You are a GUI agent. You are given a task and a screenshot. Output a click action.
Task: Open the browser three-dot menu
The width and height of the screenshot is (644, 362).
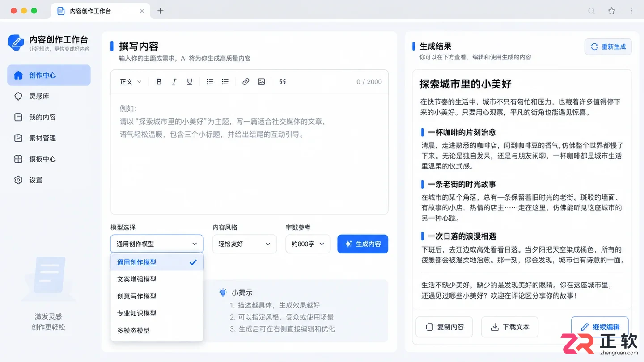(x=632, y=11)
